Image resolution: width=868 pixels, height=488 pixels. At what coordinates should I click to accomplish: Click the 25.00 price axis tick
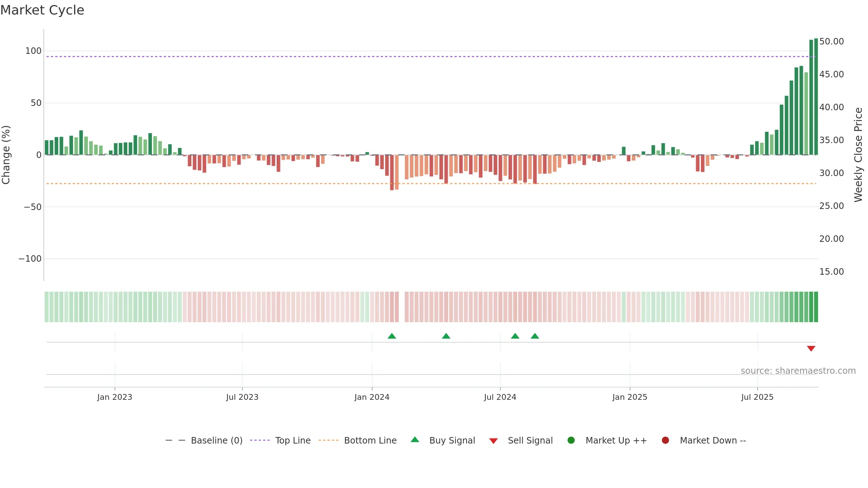[831, 206]
